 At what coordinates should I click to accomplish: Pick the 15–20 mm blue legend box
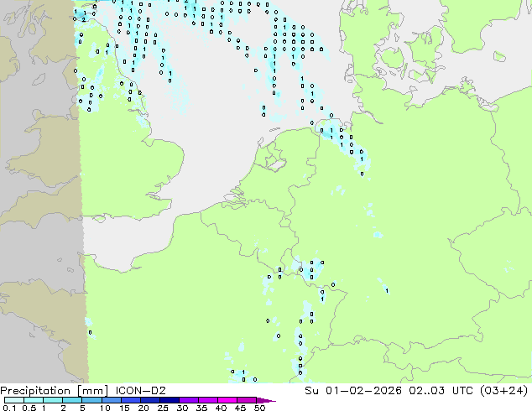point(131,400)
